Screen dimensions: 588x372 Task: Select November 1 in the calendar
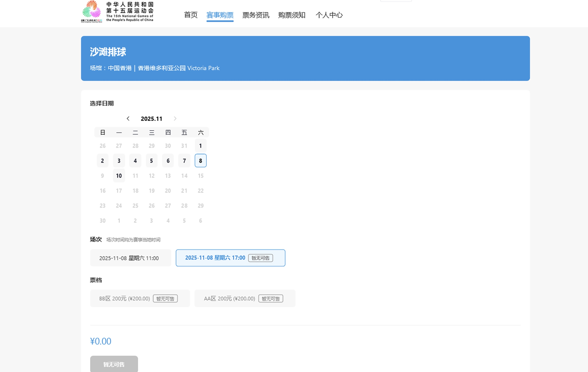[x=200, y=146]
